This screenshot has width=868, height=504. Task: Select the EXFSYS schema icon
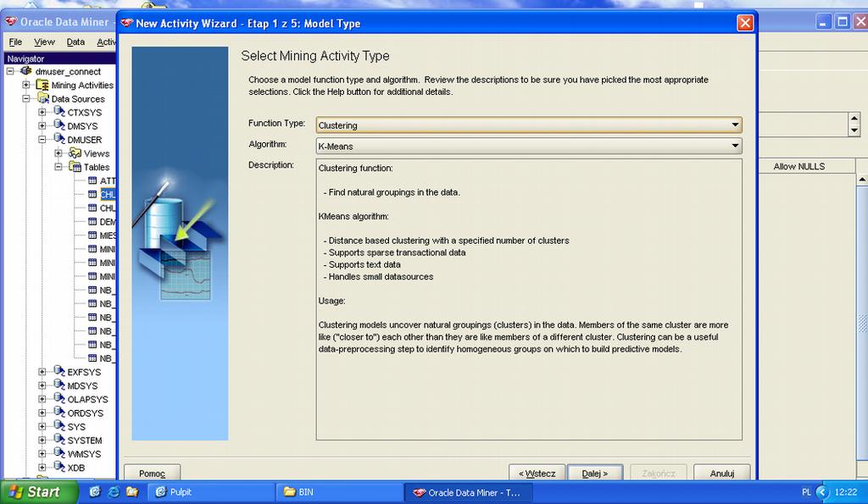(x=58, y=371)
